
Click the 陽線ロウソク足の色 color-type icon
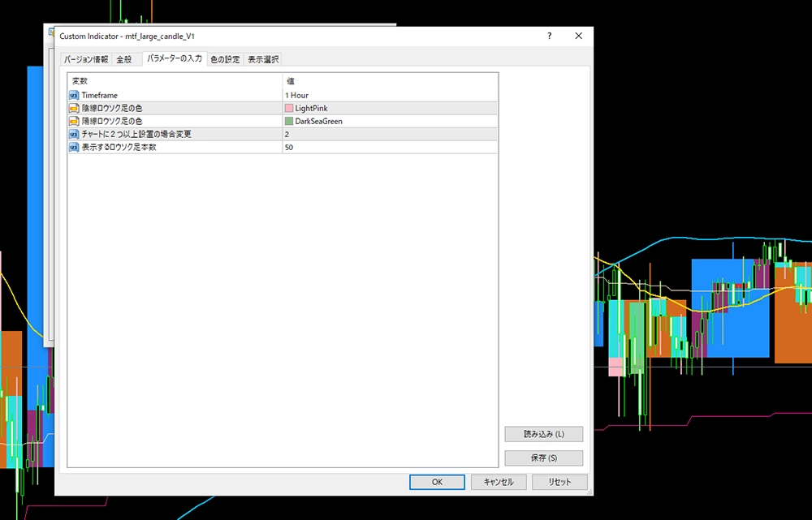click(x=74, y=121)
